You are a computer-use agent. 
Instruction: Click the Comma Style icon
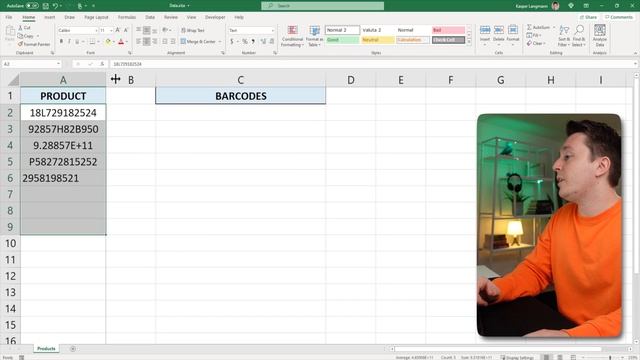pos(253,41)
